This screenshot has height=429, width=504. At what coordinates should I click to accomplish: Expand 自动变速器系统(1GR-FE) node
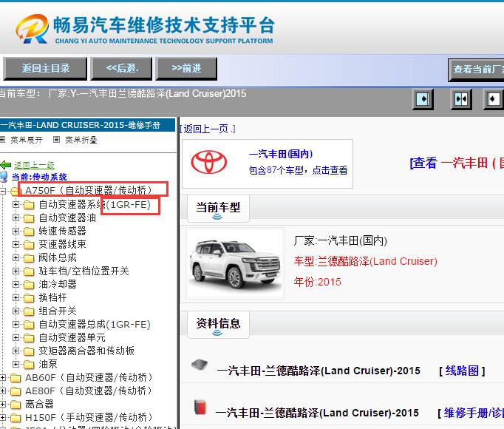tap(16, 204)
